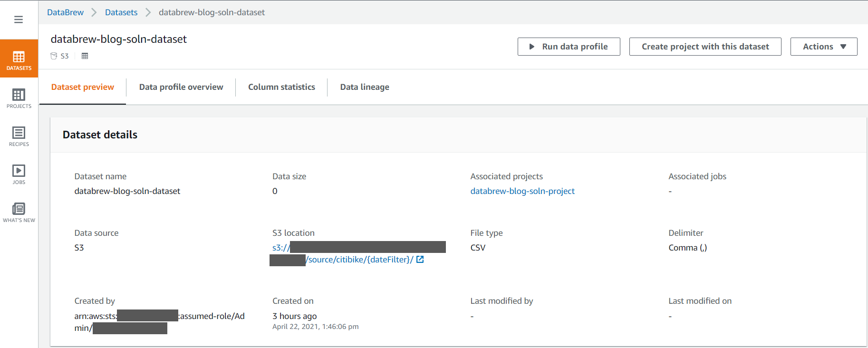Open What's New in the sidebar
The height and width of the screenshot is (348, 868).
(x=19, y=213)
